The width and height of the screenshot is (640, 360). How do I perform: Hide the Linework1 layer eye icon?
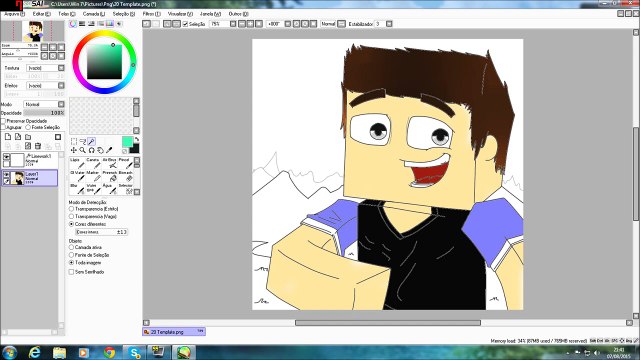pos(7,157)
